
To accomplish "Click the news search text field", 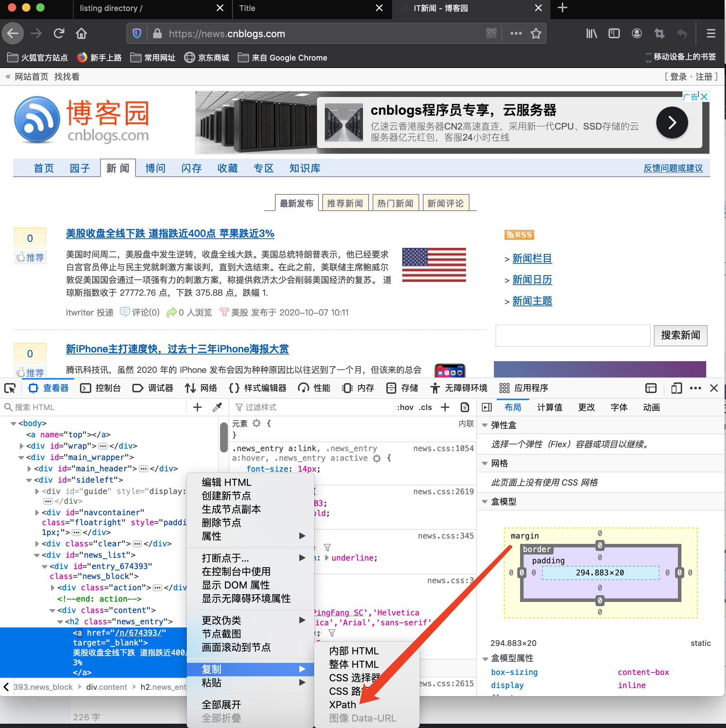I will click(x=572, y=335).
